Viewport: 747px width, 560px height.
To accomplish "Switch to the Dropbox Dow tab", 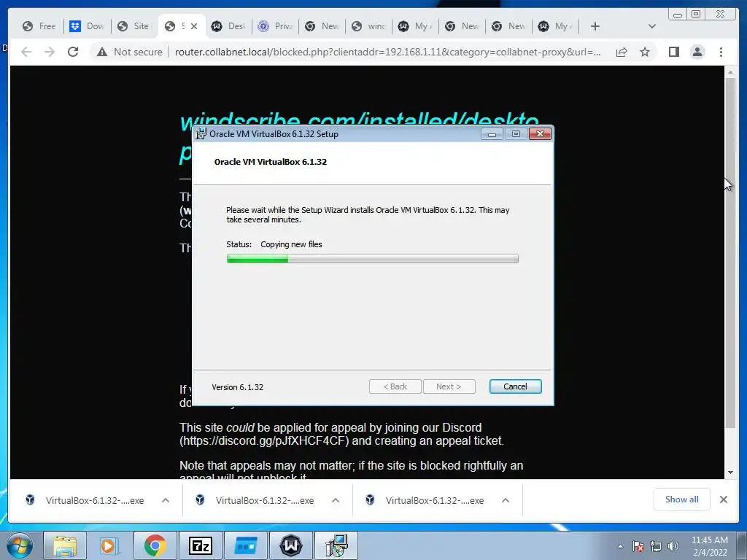I will click(x=87, y=26).
